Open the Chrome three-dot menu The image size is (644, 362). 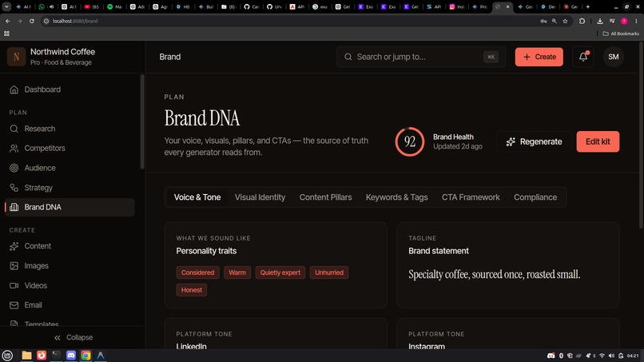[636, 21]
